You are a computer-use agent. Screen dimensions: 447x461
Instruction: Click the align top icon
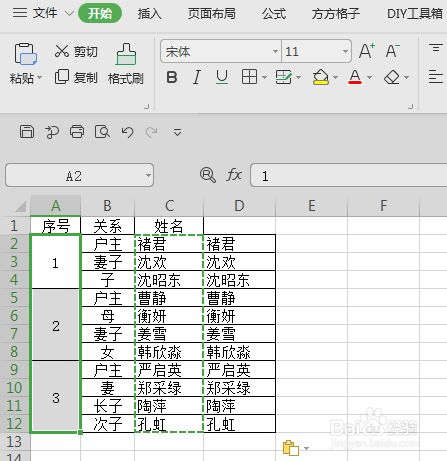(436, 48)
